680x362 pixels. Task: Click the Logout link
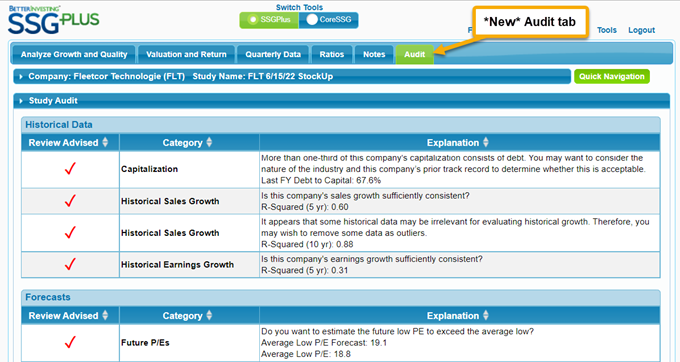point(641,30)
